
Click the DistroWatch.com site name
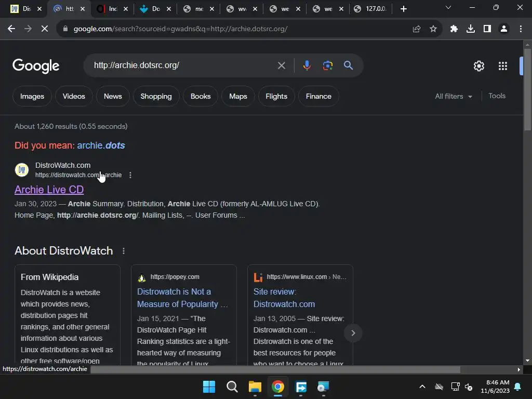63,165
